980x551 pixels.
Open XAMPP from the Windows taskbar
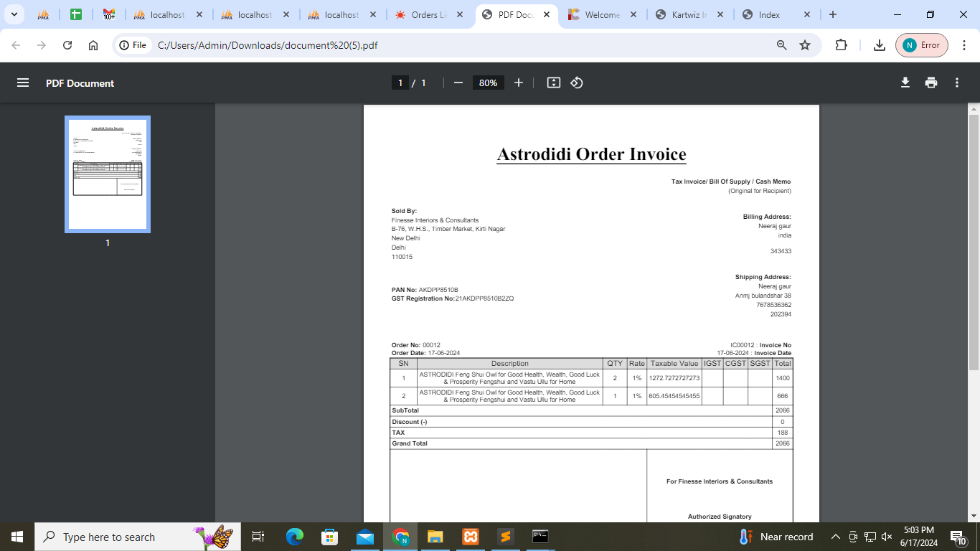471,537
